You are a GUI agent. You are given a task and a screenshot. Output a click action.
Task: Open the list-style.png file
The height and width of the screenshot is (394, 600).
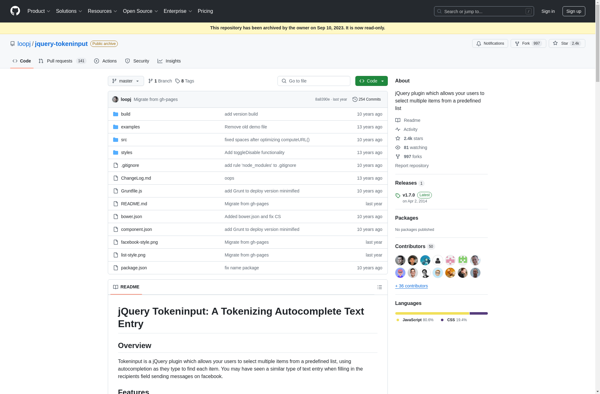click(133, 255)
